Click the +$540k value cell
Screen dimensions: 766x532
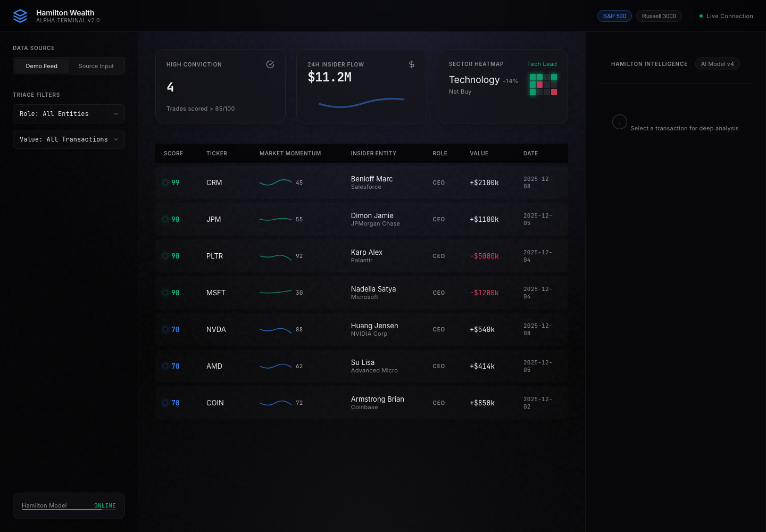[482, 329]
